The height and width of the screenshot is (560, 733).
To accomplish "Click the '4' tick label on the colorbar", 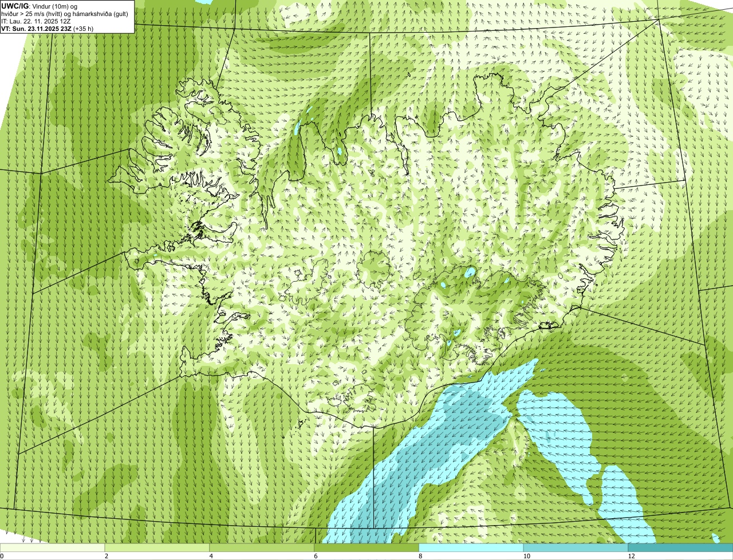I will (x=211, y=556).
